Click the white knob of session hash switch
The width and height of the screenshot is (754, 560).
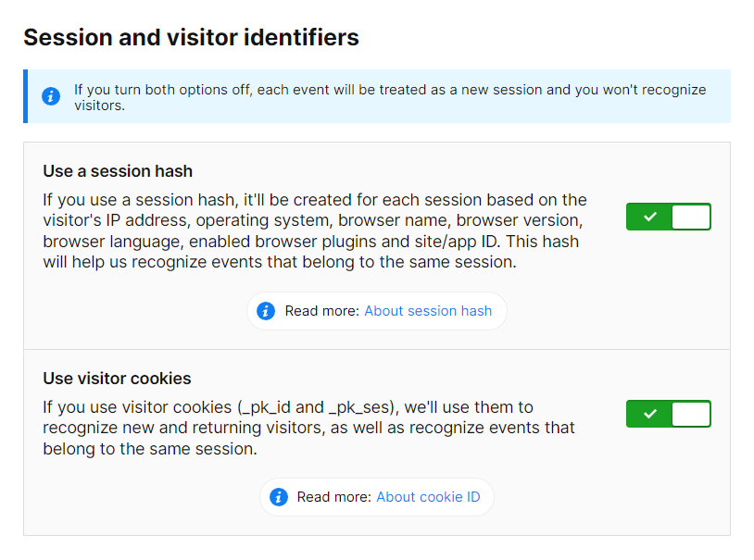tap(690, 217)
